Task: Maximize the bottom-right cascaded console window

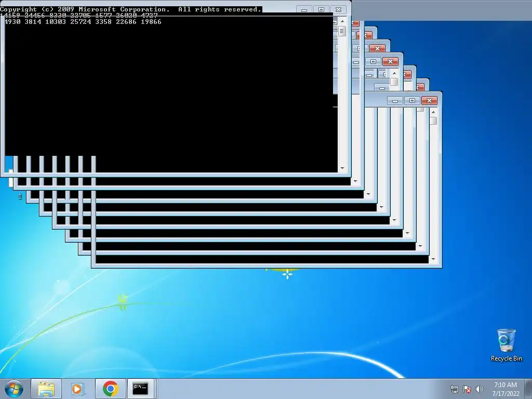Action: click(x=412, y=101)
